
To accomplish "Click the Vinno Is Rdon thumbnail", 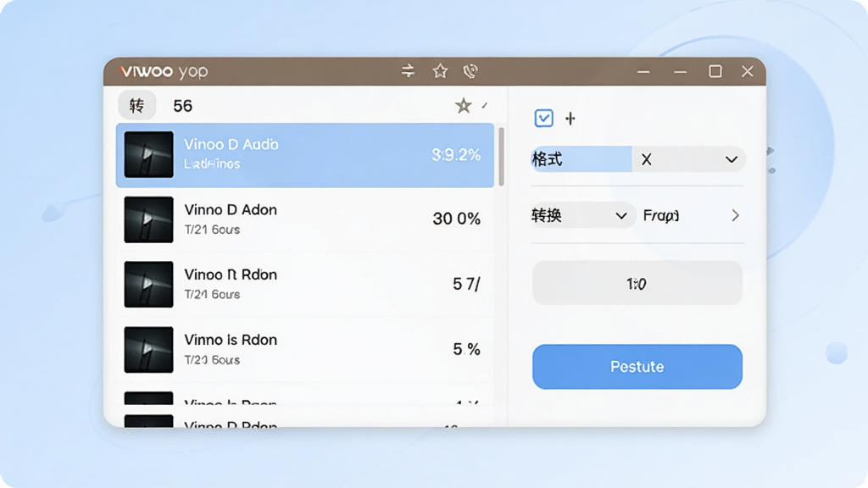I will click(x=148, y=350).
